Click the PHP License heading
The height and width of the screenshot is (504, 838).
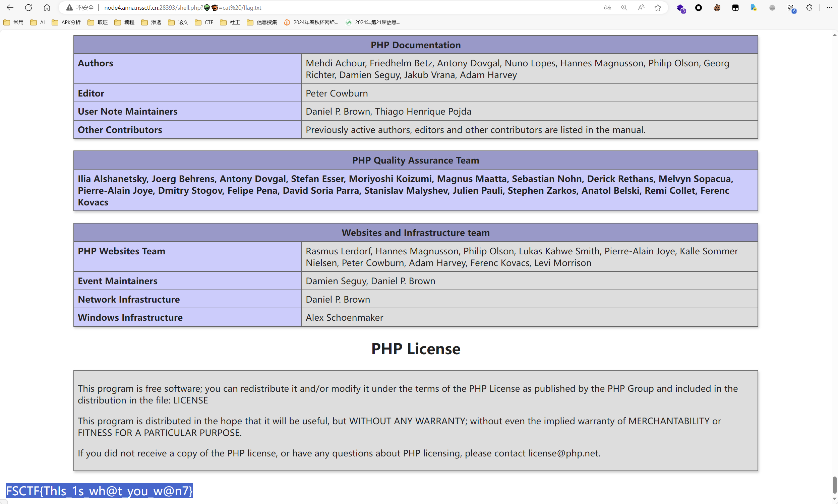tap(416, 349)
